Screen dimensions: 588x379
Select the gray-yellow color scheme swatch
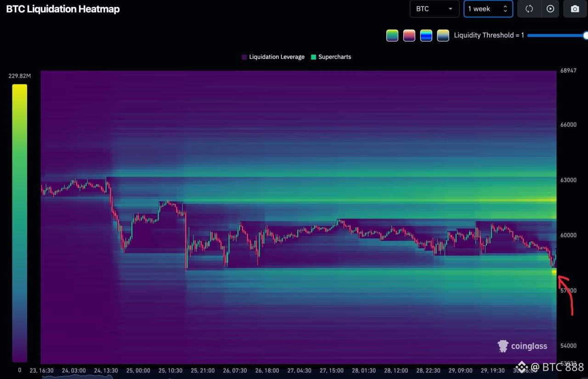click(443, 35)
